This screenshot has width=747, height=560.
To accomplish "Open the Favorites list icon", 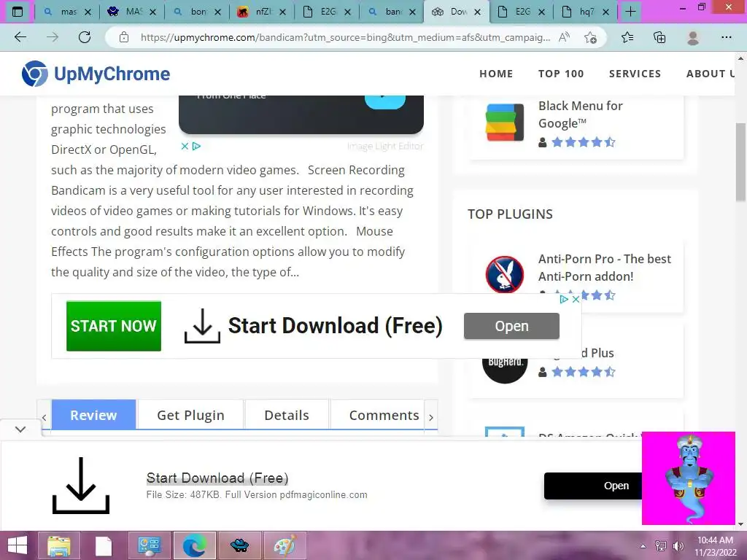I will click(627, 37).
